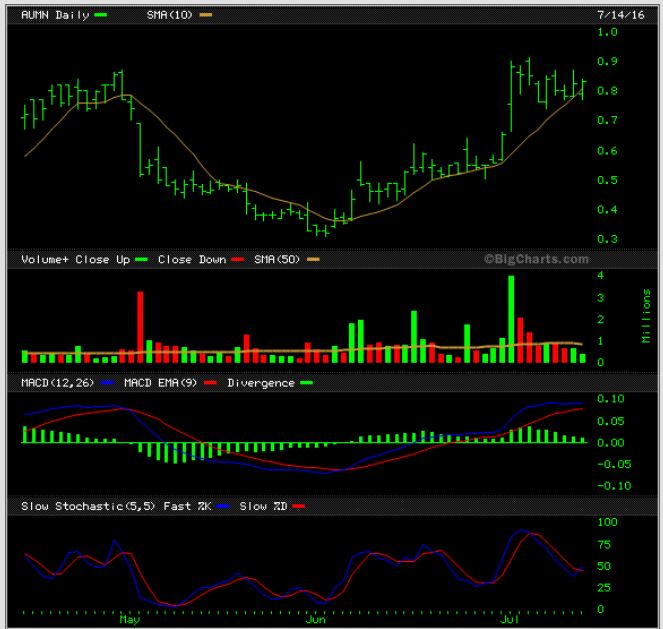Click the Close Up green legend swatch

(142, 259)
